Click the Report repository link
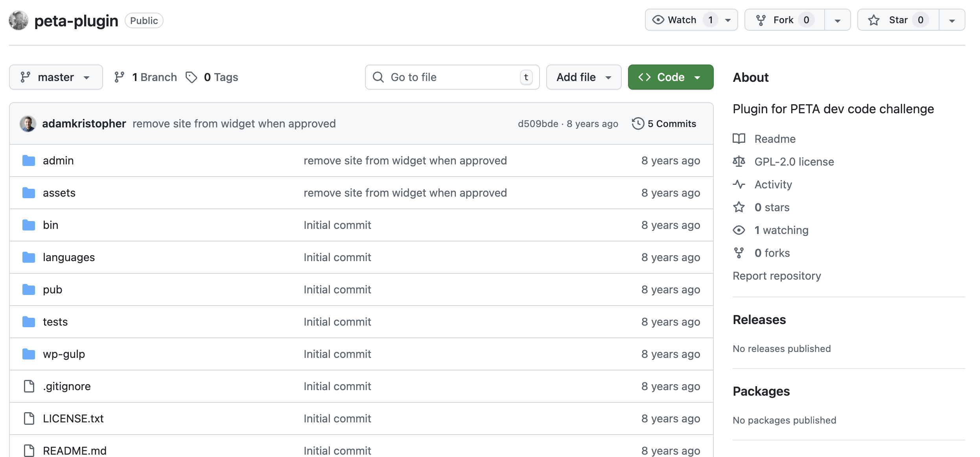980x457 pixels. point(777,276)
